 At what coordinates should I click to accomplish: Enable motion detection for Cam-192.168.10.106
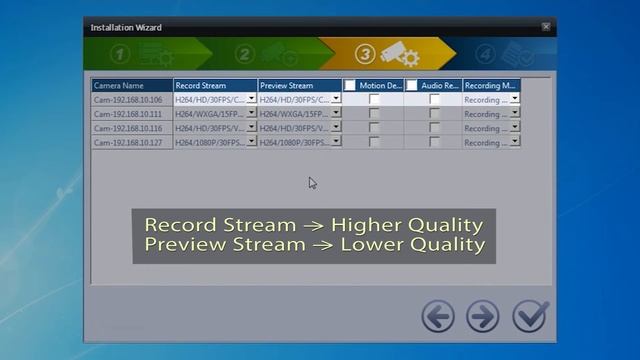[373, 99]
